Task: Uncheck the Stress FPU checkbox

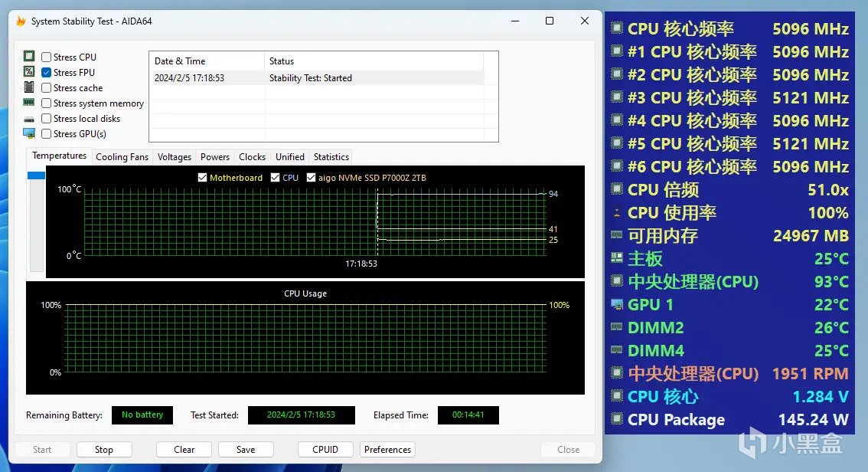Action: pyautogui.click(x=47, y=73)
